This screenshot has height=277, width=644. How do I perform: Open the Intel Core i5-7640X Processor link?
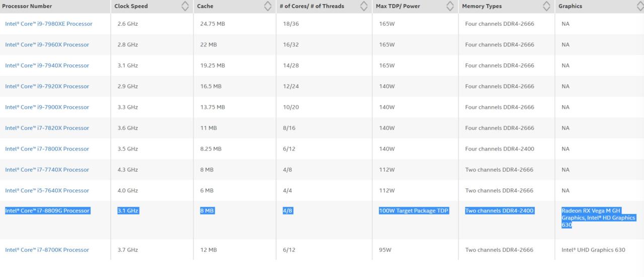pyautogui.click(x=47, y=190)
